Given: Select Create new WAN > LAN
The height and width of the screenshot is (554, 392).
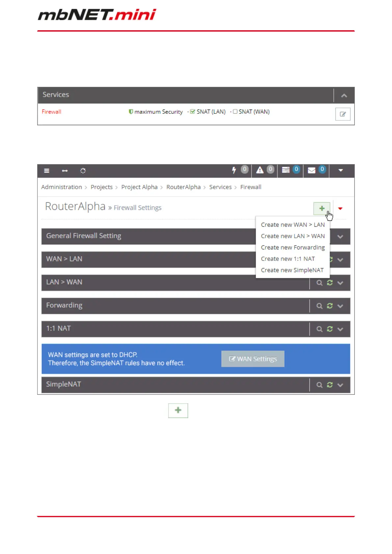Looking at the screenshot, I should (x=293, y=225).
